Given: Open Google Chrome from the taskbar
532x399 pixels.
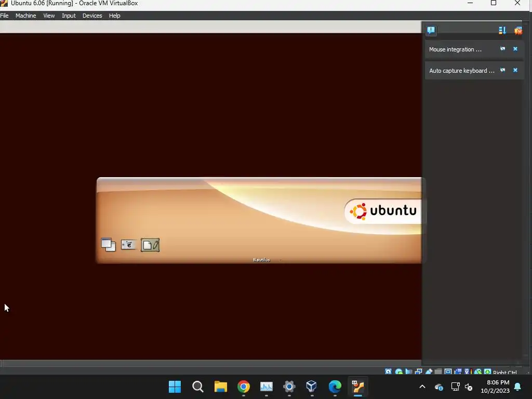Looking at the screenshot, I should [244, 387].
